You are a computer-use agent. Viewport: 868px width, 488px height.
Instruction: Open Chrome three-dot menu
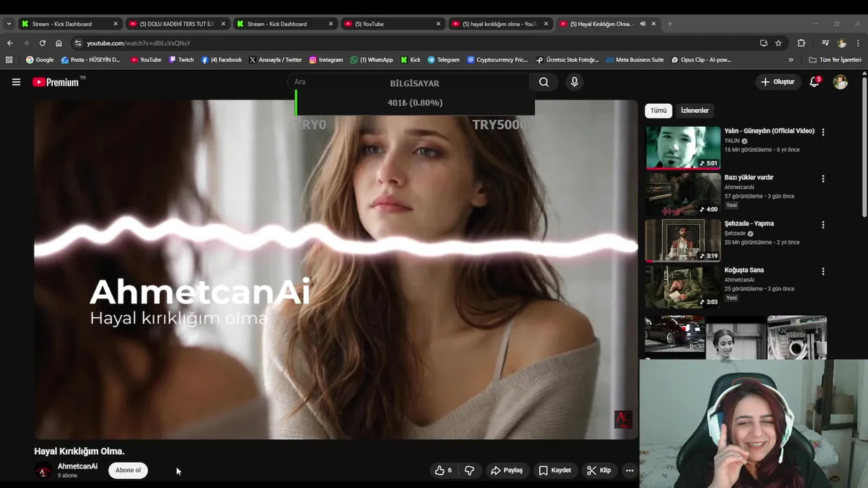[858, 43]
